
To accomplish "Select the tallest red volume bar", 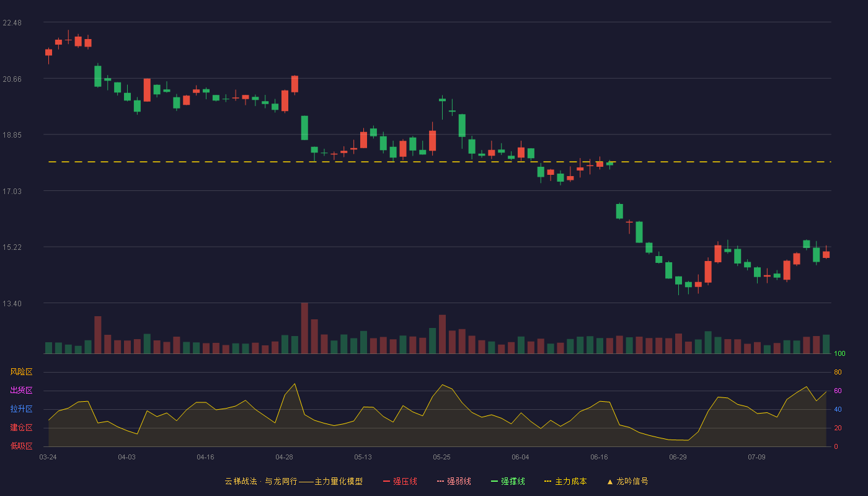I will pyautogui.click(x=304, y=328).
